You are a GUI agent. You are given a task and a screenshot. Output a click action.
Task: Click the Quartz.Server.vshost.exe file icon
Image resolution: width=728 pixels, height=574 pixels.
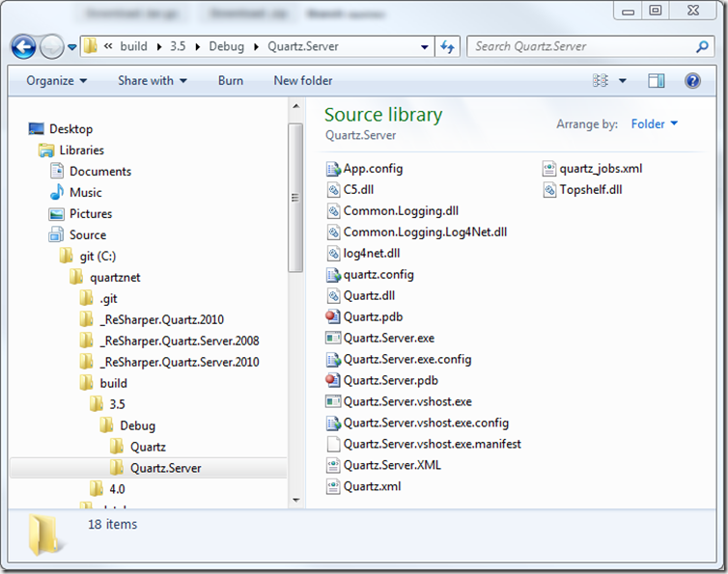click(333, 401)
